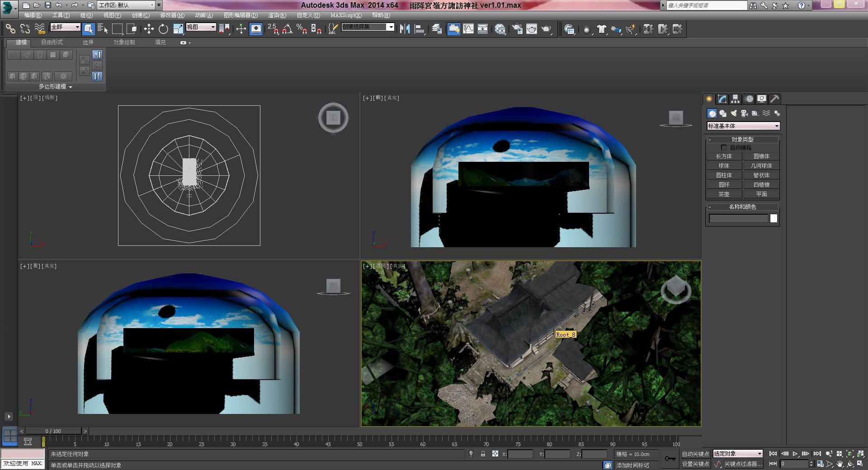Open the Curve Editor icon
The width and height of the screenshot is (868, 470).
(468, 29)
